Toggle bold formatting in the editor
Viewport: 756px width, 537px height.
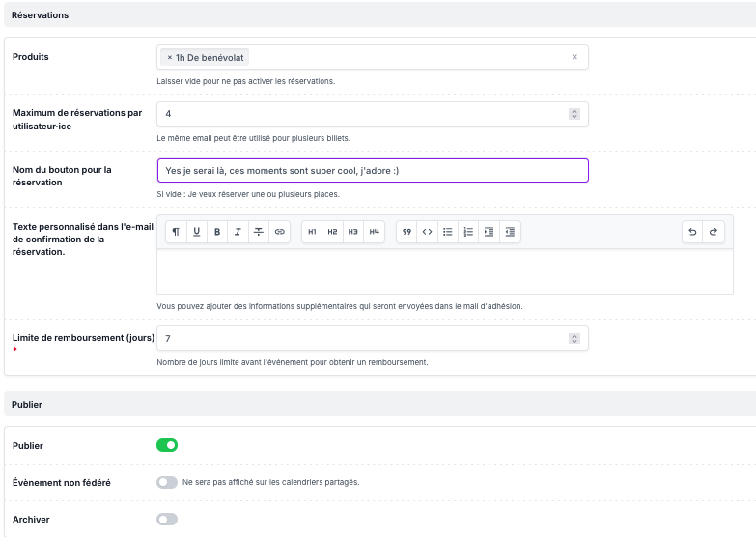click(217, 232)
